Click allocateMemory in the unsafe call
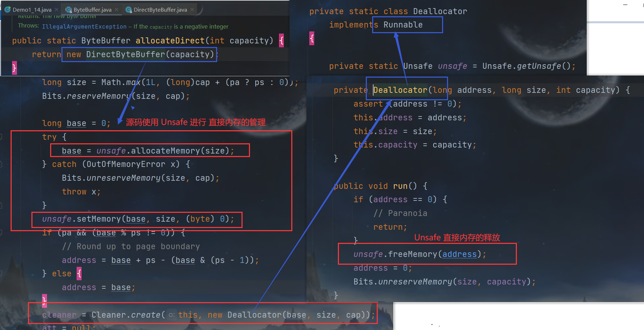This screenshot has height=330, width=644. (x=165, y=151)
